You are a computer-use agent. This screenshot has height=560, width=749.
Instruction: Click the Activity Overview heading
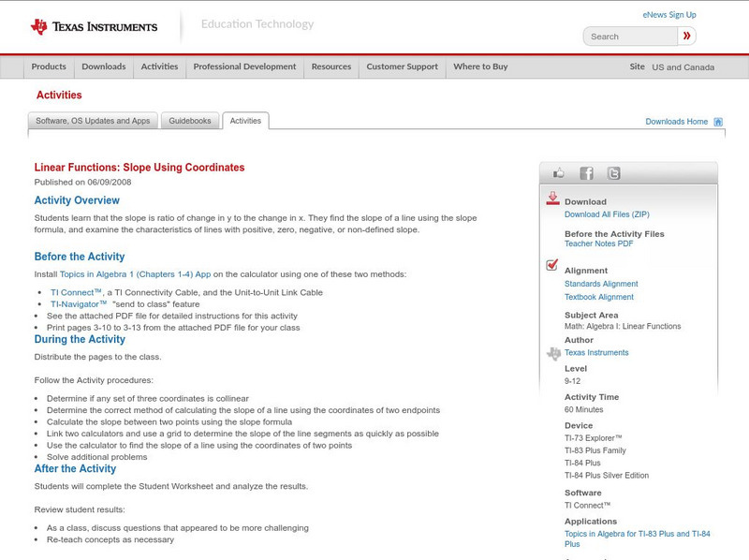(x=77, y=200)
